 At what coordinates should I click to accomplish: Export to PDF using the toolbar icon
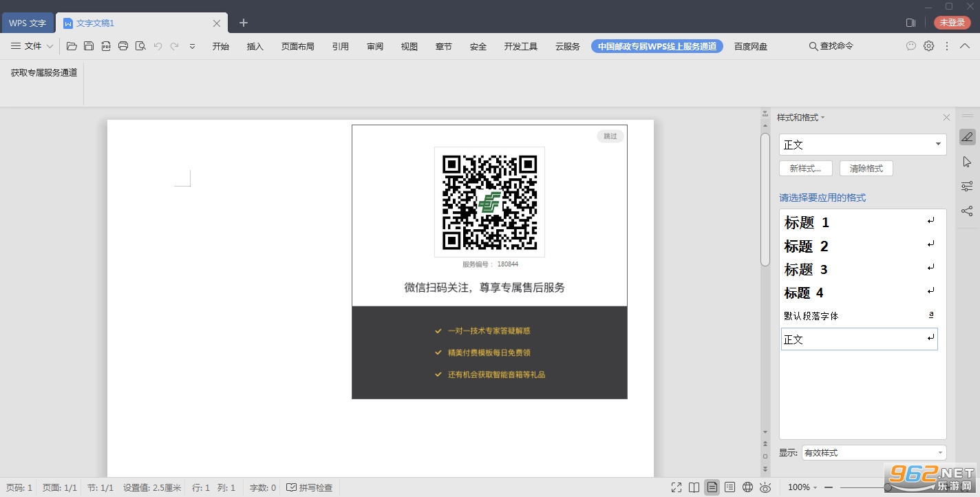[x=106, y=46]
